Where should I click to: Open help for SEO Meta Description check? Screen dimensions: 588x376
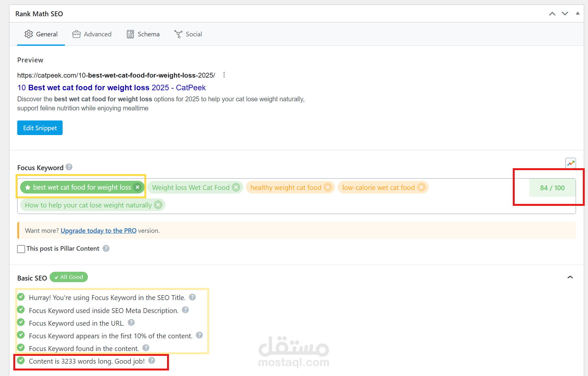click(186, 310)
